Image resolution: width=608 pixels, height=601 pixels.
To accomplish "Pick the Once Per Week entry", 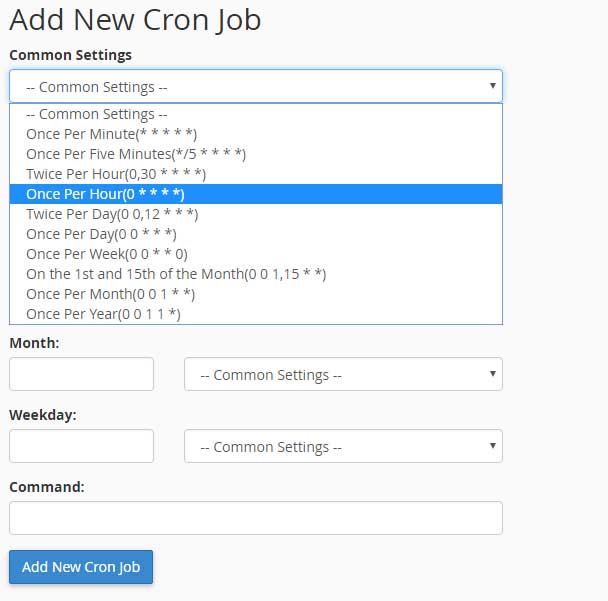I will point(106,254).
